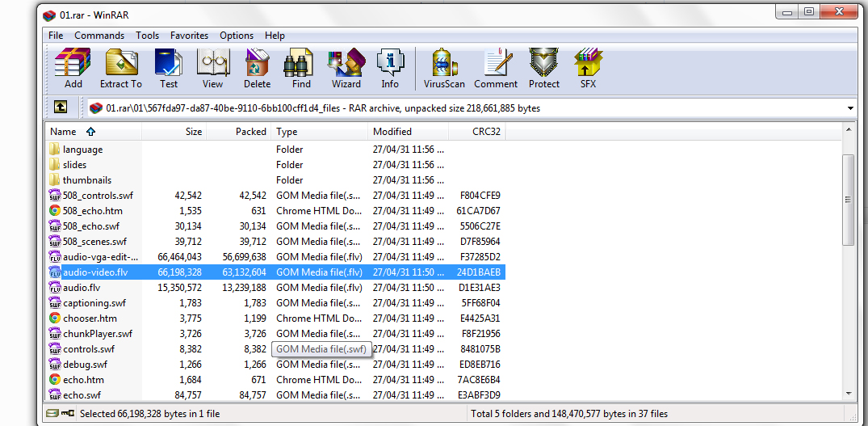Click the Delete toolbar icon
Screen dimensions: 868x426
(x=257, y=68)
